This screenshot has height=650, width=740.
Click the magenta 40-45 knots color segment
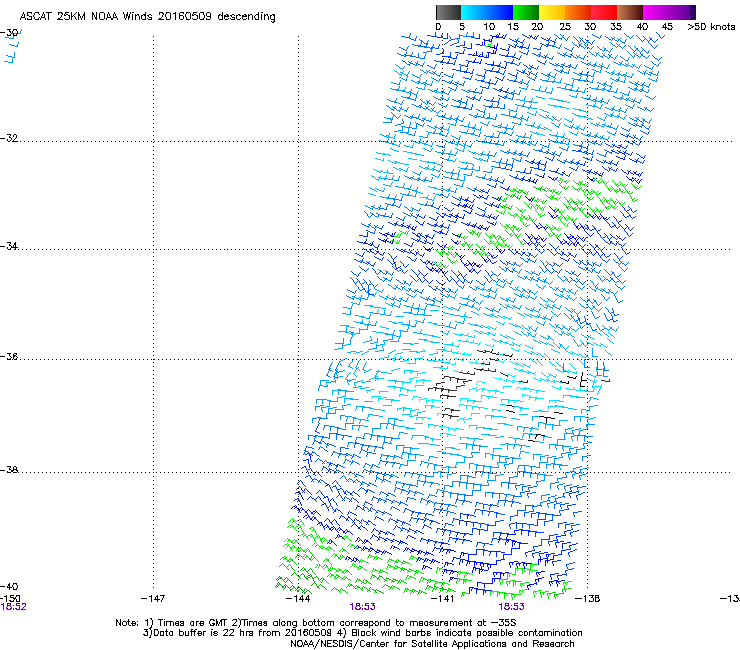[656, 12]
